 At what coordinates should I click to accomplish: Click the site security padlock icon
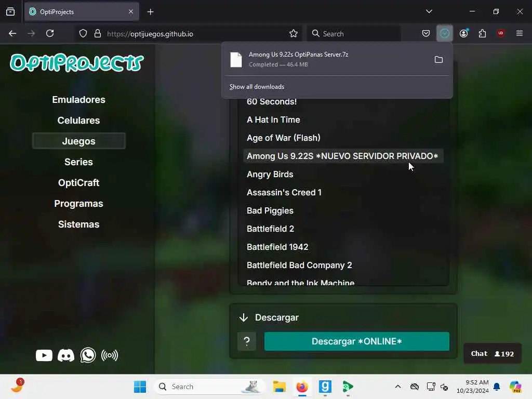(x=98, y=33)
